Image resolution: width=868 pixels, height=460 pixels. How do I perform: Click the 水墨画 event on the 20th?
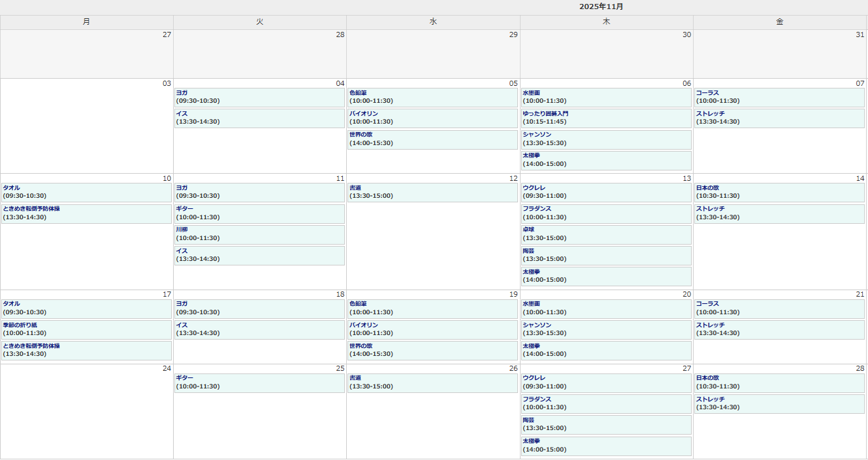click(x=606, y=308)
